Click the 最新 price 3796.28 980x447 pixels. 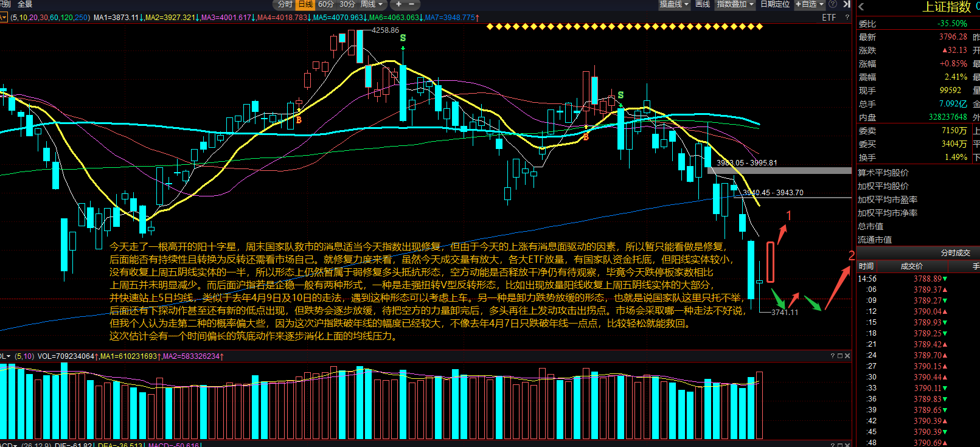point(953,37)
